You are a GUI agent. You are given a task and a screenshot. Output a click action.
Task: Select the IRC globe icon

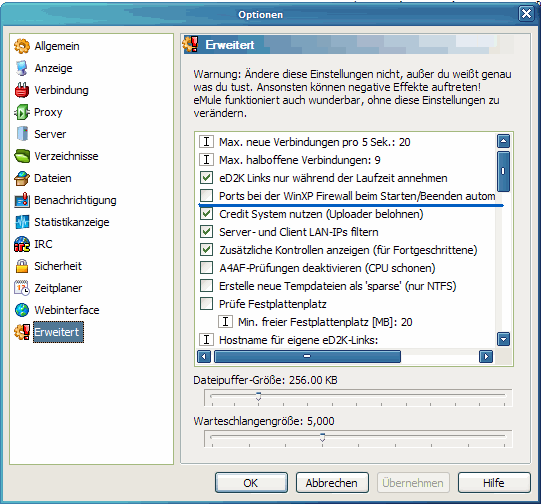click(22, 244)
